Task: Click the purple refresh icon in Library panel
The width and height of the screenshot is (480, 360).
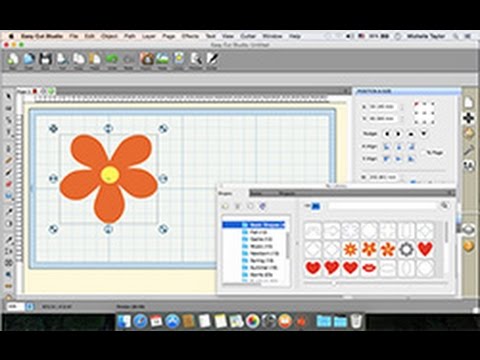Action: pos(262,206)
